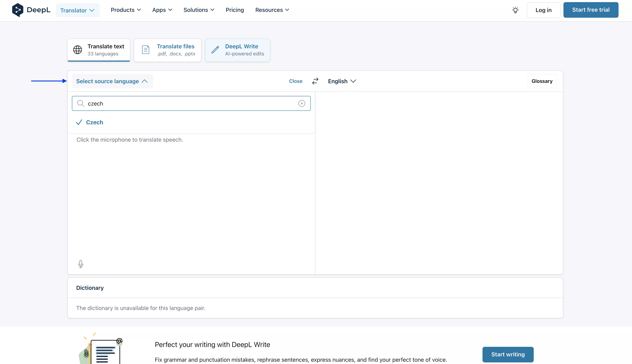
Task: Collapse the Select source language panel
Action: tap(112, 81)
